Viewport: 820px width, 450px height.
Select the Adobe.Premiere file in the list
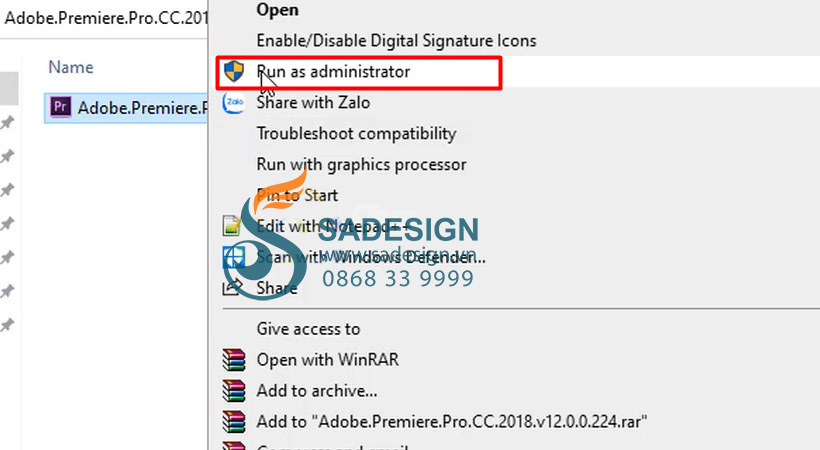coord(126,107)
